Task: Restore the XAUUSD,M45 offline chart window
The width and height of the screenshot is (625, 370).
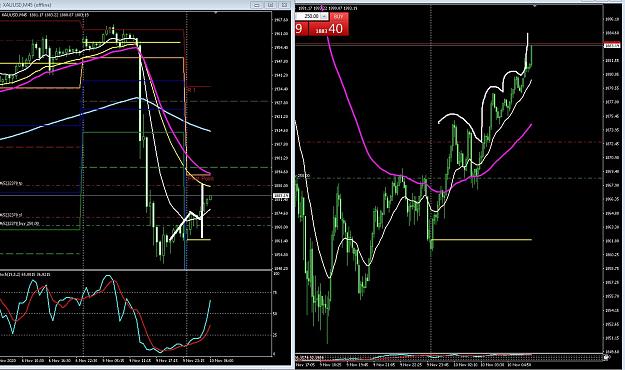Action: [x=270, y=5]
